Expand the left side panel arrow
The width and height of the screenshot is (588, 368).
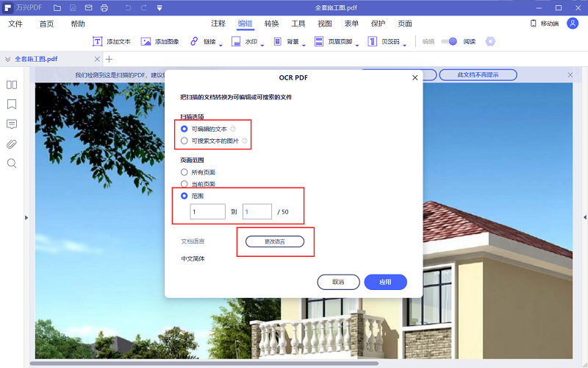[26, 217]
